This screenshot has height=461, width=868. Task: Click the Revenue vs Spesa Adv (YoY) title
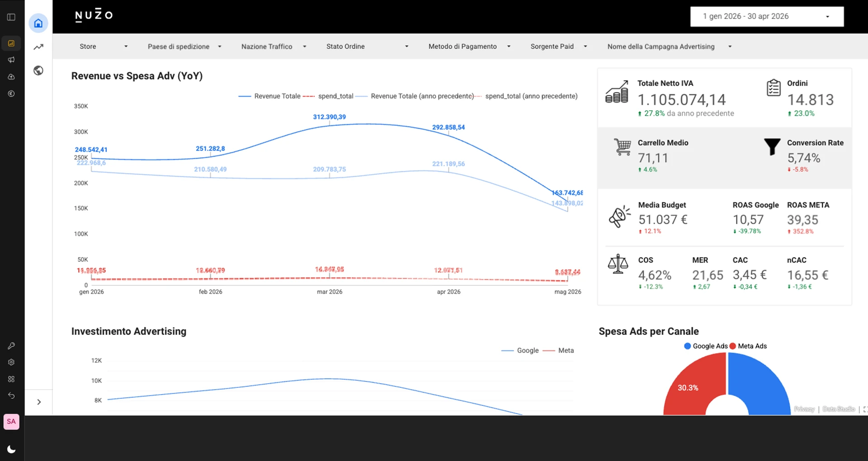(137, 76)
